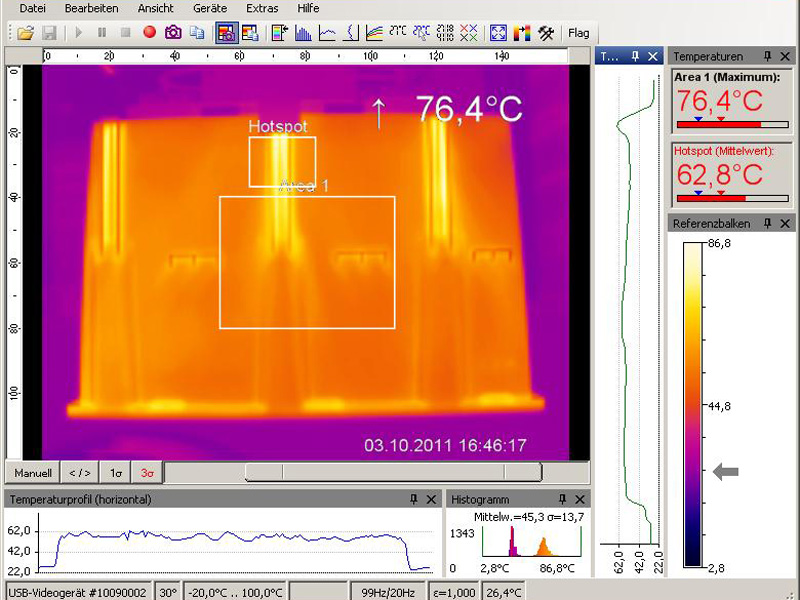Click the open file folder icon
The width and height of the screenshot is (800, 600).
26,33
